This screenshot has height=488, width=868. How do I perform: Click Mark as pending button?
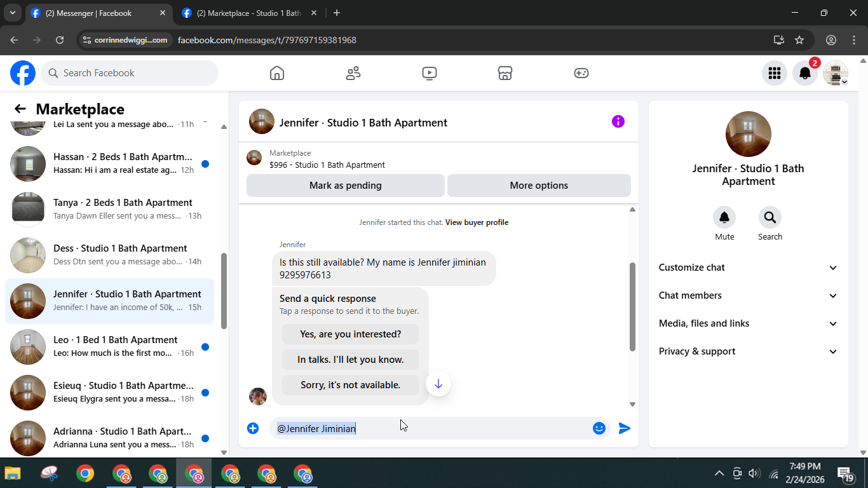(x=346, y=186)
